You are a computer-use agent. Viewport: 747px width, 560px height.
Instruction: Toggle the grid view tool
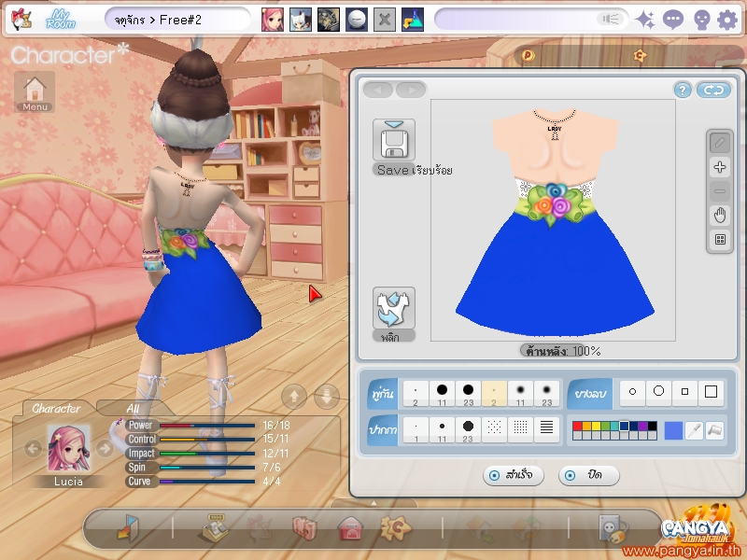click(x=719, y=240)
